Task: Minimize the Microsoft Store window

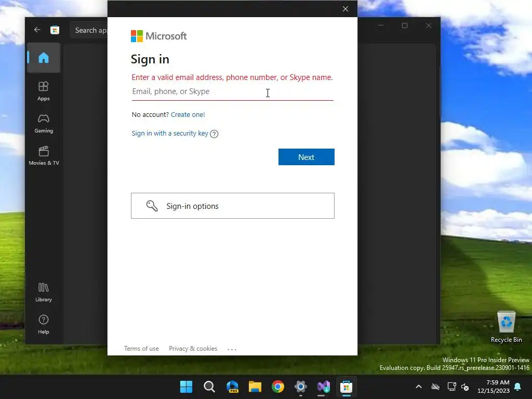Action: pyautogui.click(x=381, y=26)
